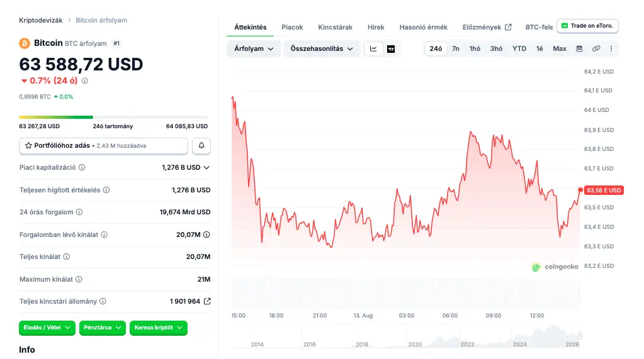Select the 24ó time range

[x=436, y=49]
